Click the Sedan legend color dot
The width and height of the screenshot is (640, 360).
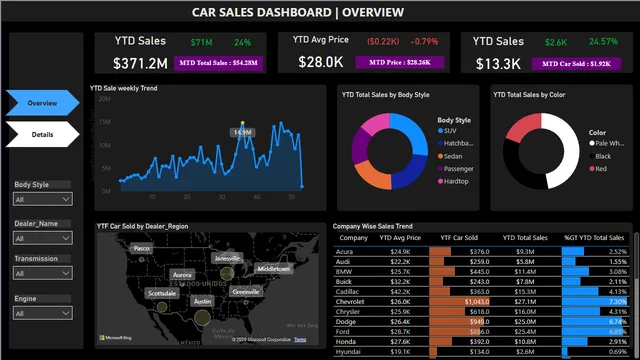pyautogui.click(x=440, y=156)
